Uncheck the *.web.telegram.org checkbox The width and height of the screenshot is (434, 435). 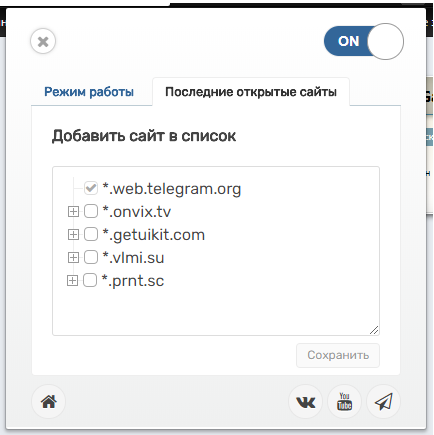coord(91,188)
